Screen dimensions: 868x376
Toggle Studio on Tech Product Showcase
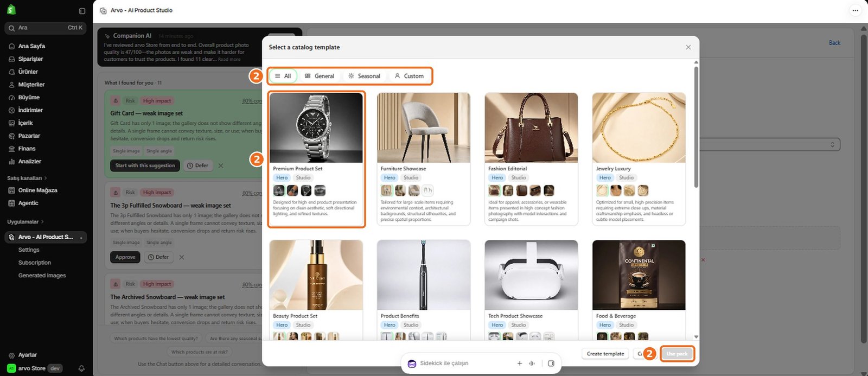point(519,325)
